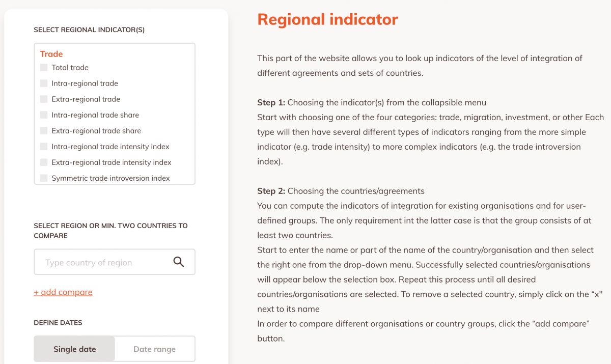Screen dimensions: 611x364
Task: Open the DEFINE DATES section
Action: click(58, 322)
